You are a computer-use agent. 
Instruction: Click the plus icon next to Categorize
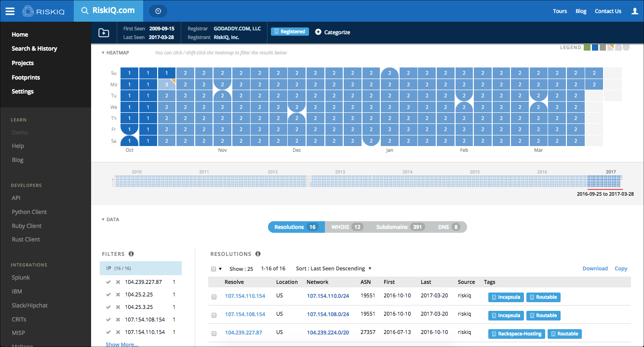[318, 32]
